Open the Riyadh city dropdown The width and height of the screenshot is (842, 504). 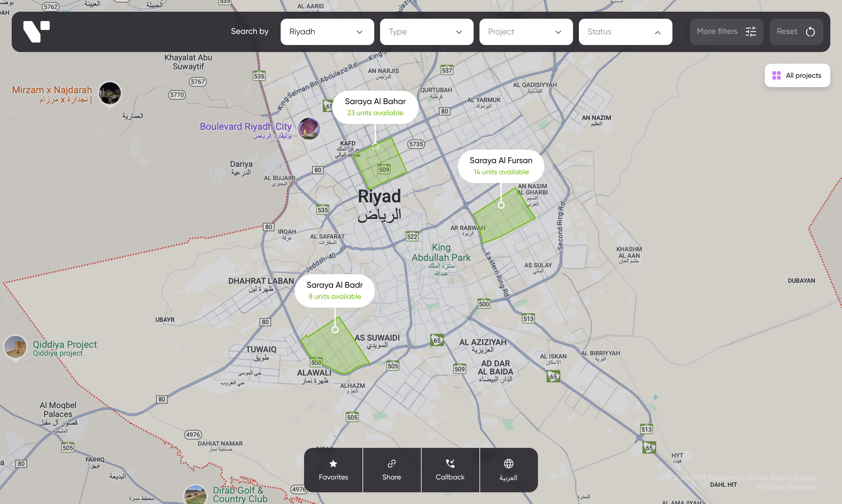(327, 32)
